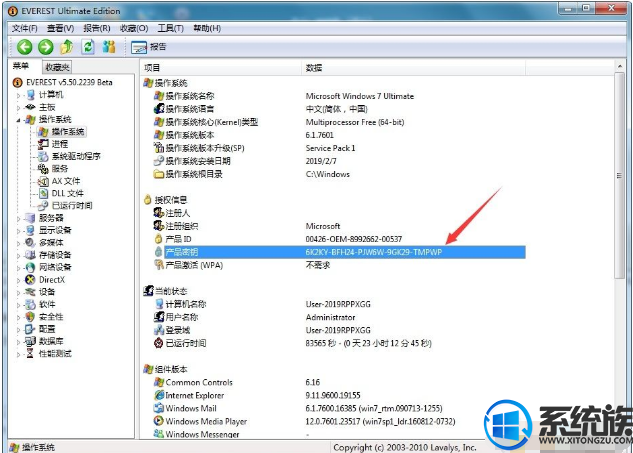Select the 服务 gears tree icon
633x453 pixels.
click(x=43, y=169)
